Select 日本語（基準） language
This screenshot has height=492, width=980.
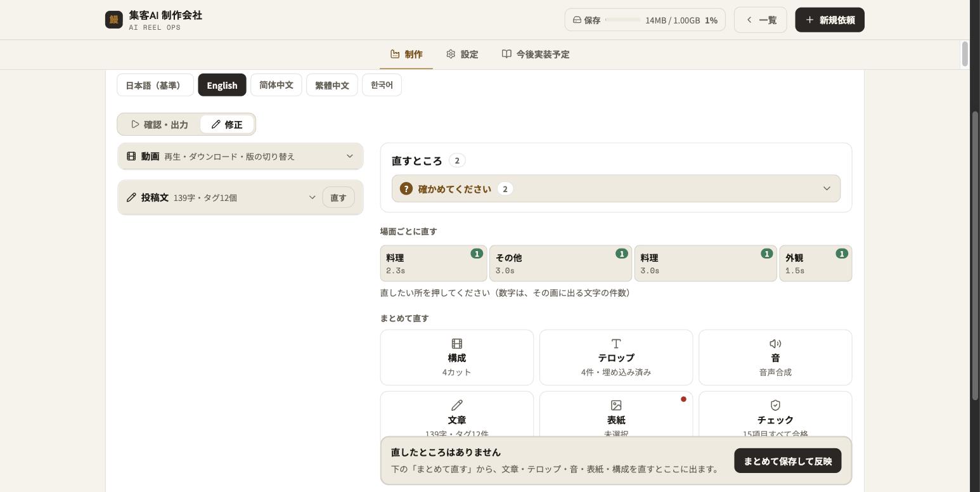point(155,85)
